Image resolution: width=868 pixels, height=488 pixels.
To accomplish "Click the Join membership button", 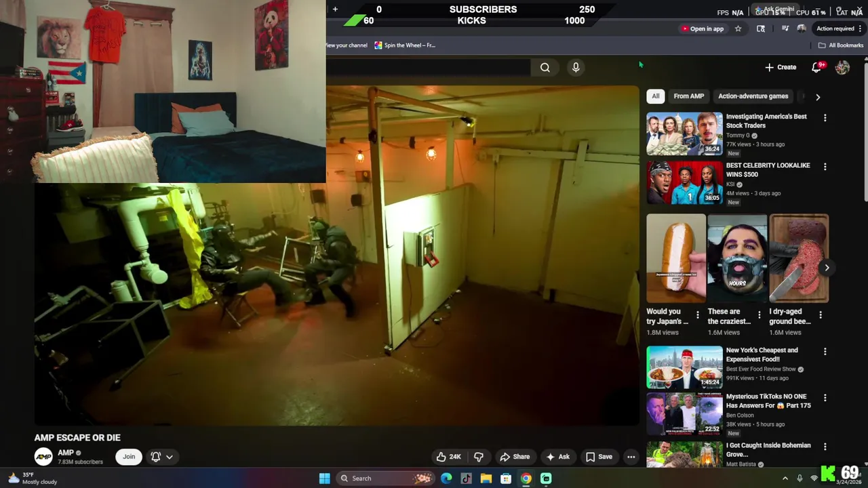I will (x=129, y=457).
